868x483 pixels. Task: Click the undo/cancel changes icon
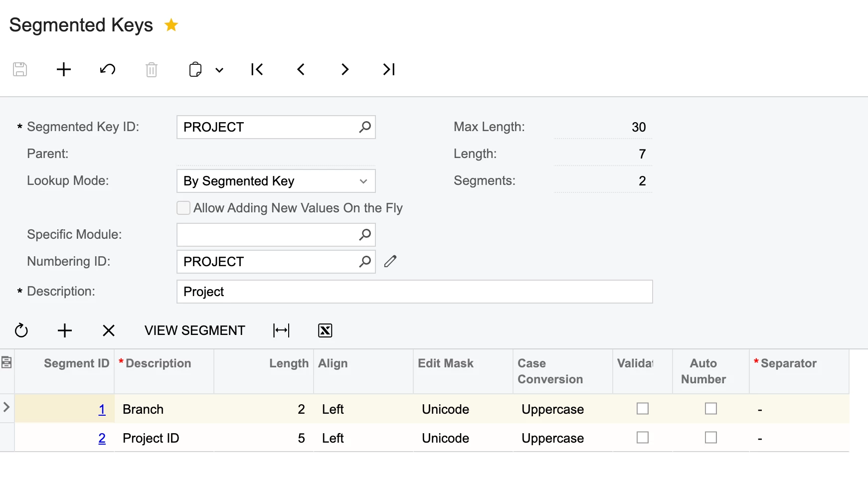[x=108, y=69]
